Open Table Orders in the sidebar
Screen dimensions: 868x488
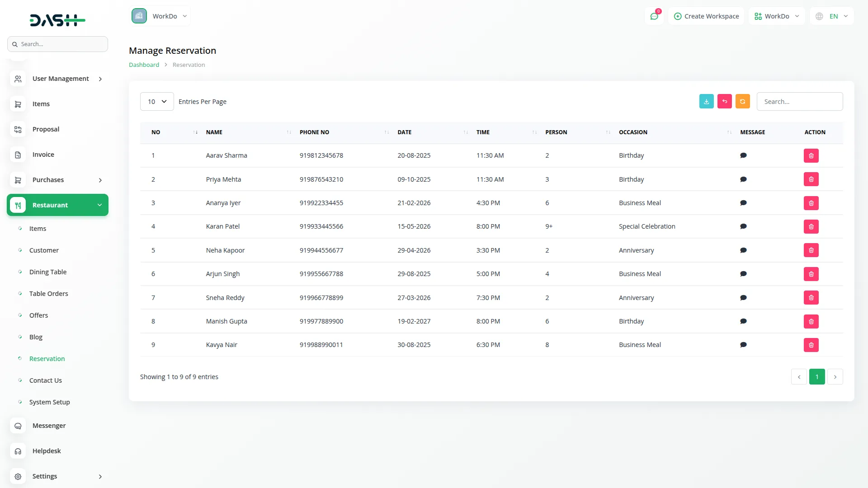point(49,293)
